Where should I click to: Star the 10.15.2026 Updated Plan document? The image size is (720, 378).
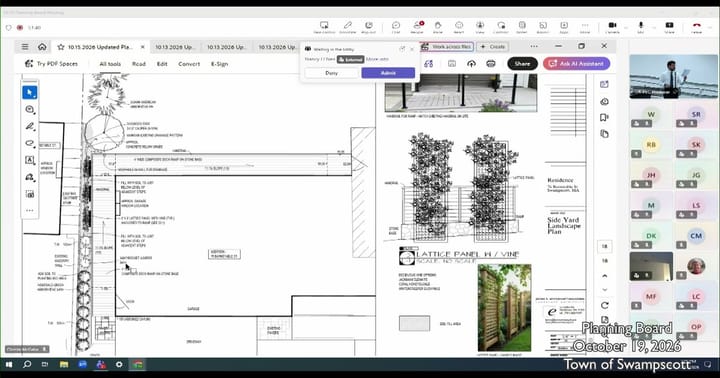[61, 47]
